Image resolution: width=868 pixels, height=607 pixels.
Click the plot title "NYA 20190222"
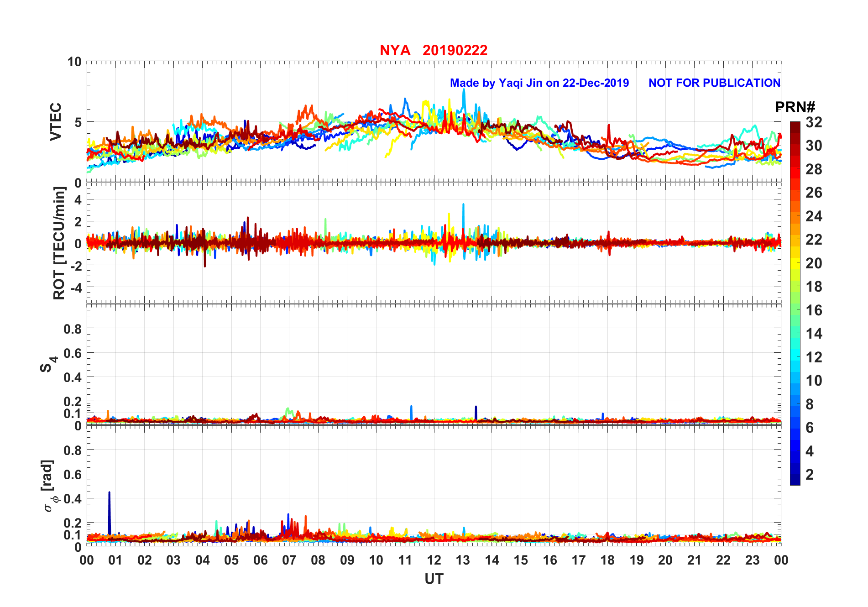coord(434,50)
